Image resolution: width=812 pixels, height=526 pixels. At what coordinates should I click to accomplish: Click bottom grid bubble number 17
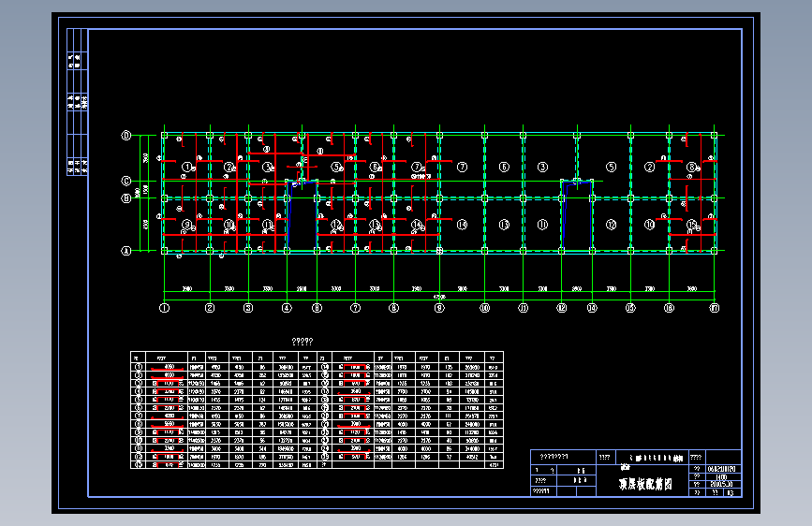714,308
